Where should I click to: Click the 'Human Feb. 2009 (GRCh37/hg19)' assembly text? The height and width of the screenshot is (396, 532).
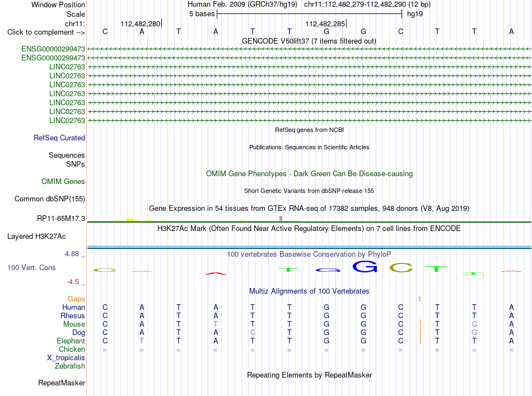(x=242, y=4)
